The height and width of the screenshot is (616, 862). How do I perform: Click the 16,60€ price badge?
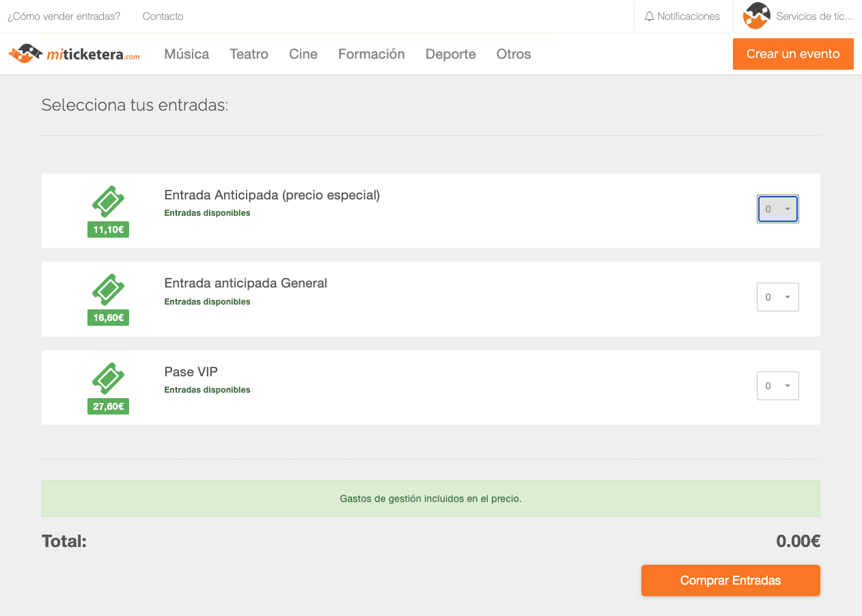[108, 318]
